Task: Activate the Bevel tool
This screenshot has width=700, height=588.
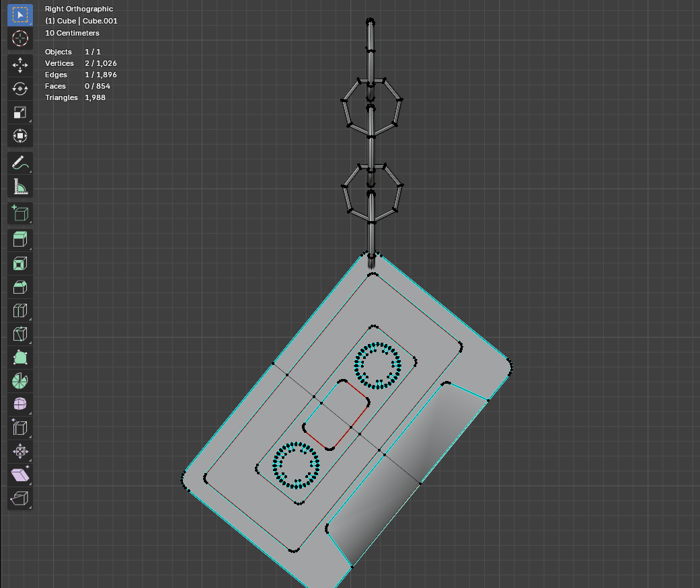Action: (x=20, y=287)
